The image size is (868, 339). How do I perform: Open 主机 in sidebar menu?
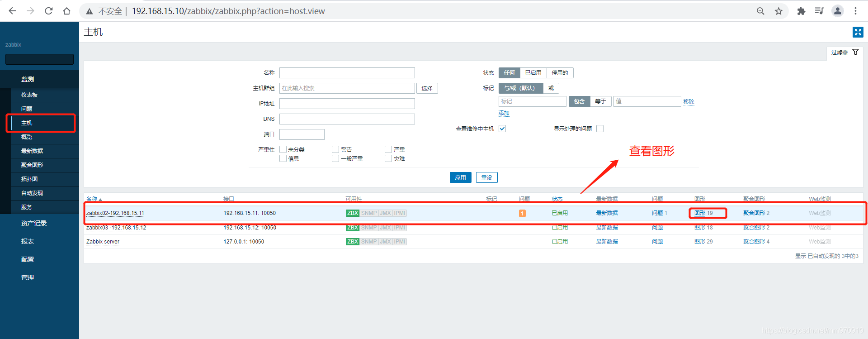27,123
